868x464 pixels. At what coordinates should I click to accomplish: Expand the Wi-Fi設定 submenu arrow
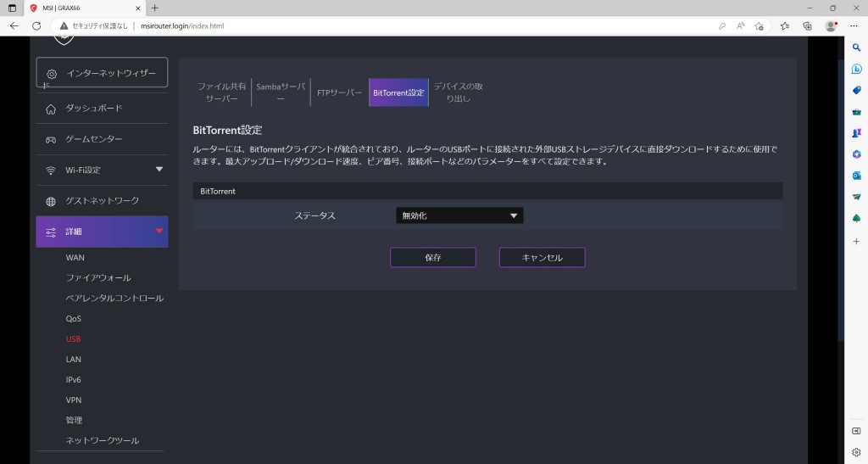[x=159, y=170]
